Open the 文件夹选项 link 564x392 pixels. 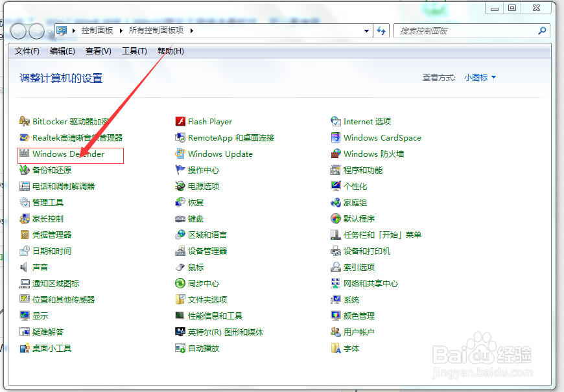(x=207, y=299)
